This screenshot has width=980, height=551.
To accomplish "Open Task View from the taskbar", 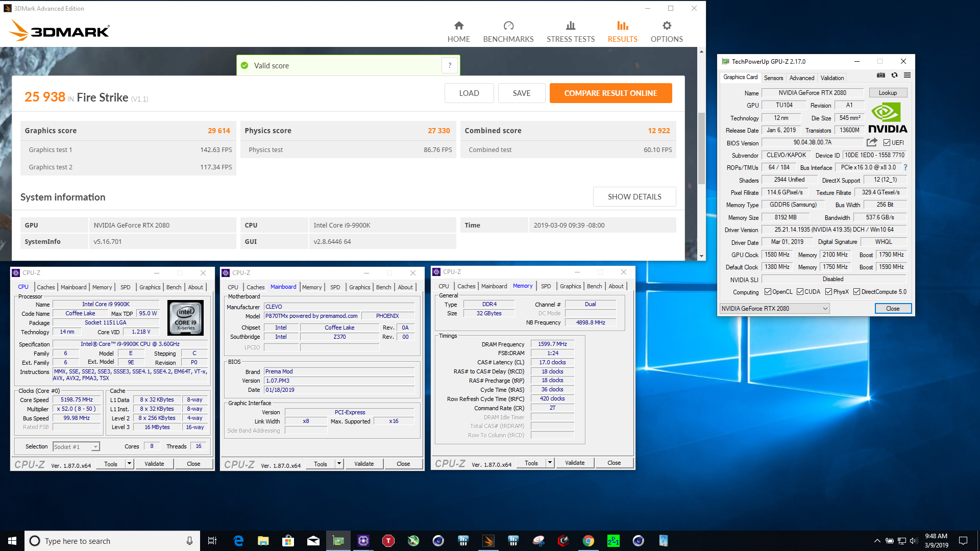I will [x=212, y=541].
